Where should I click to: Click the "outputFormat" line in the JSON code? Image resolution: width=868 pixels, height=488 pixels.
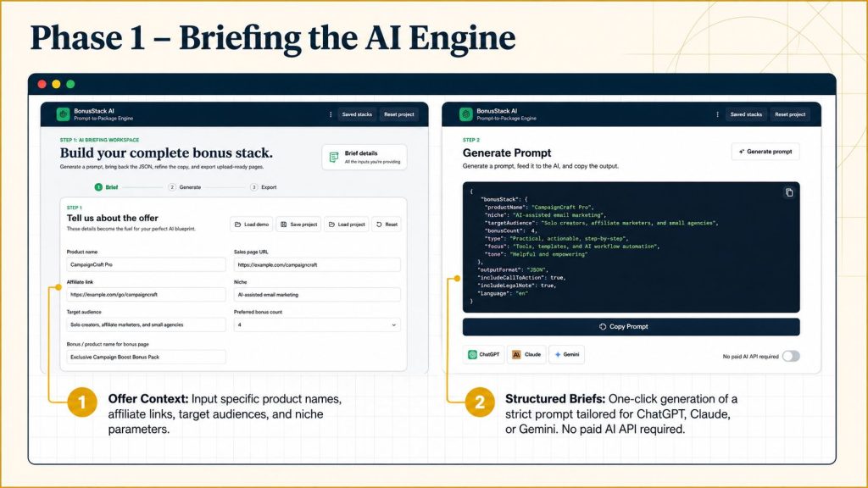(x=513, y=269)
